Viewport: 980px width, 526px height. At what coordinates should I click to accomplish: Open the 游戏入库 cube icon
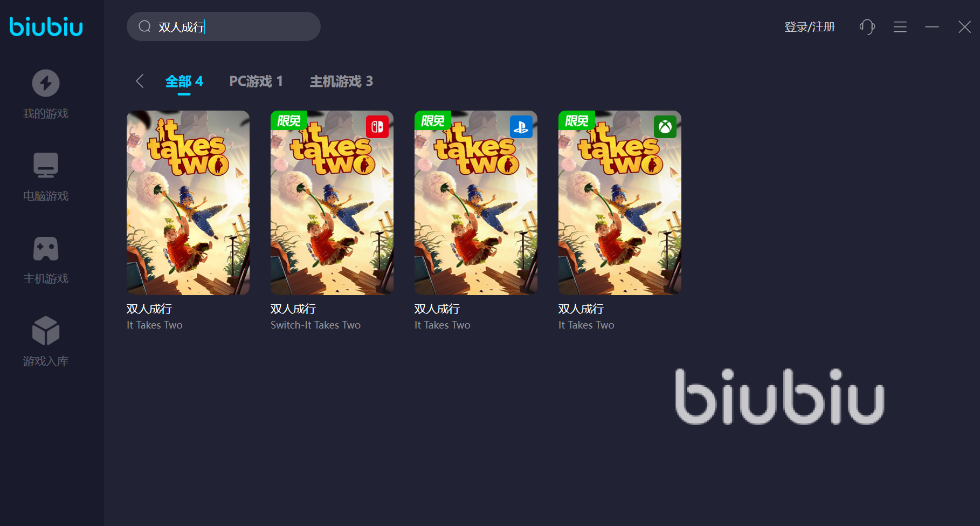coord(46,330)
